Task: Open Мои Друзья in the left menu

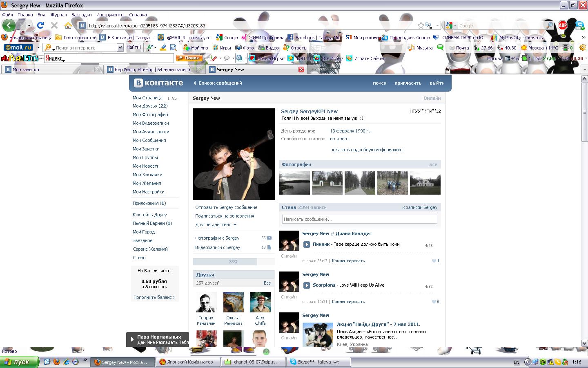Action: click(x=150, y=106)
